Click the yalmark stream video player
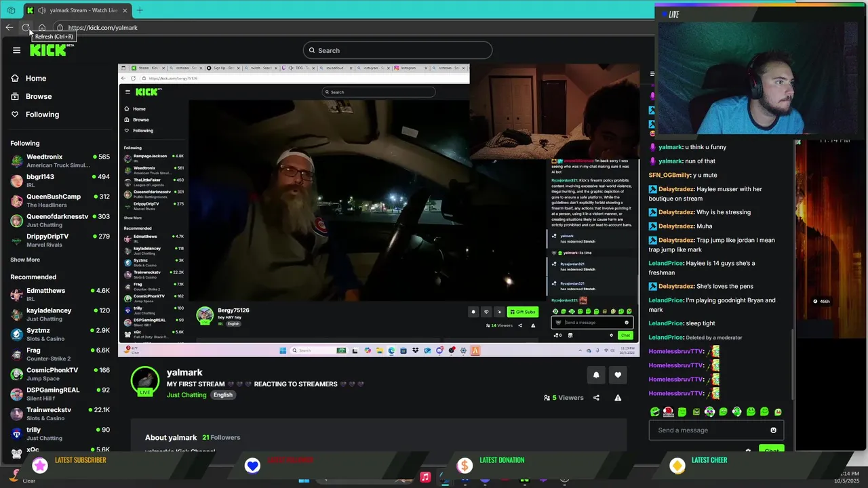Viewport: 868px width, 488px height. [x=378, y=210]
